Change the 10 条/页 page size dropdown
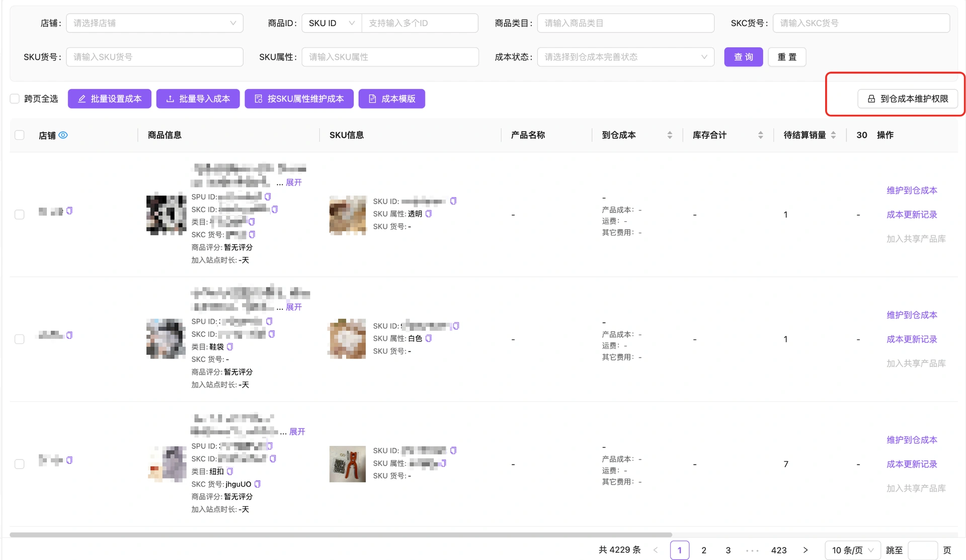The width and height of the screenshot is (966, 560). (x=852, y=550)
